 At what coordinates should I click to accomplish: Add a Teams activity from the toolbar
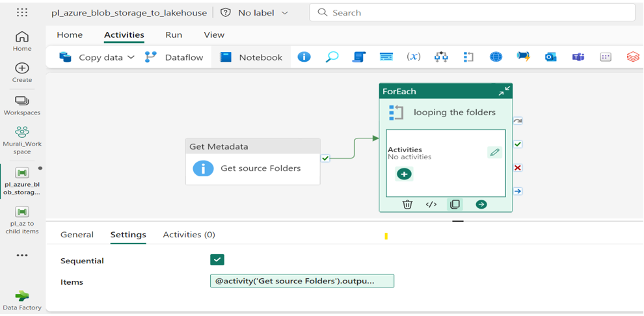[x=578, y=57]
